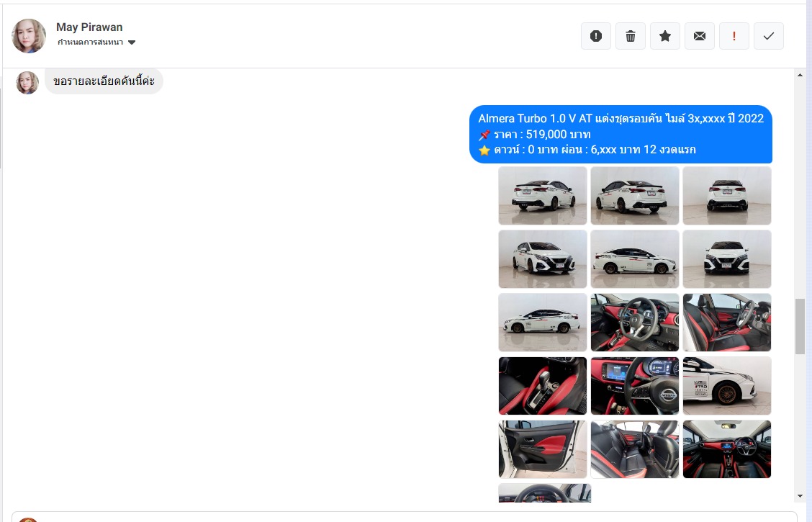Open right side profile car photo

[x=635, y=259]
